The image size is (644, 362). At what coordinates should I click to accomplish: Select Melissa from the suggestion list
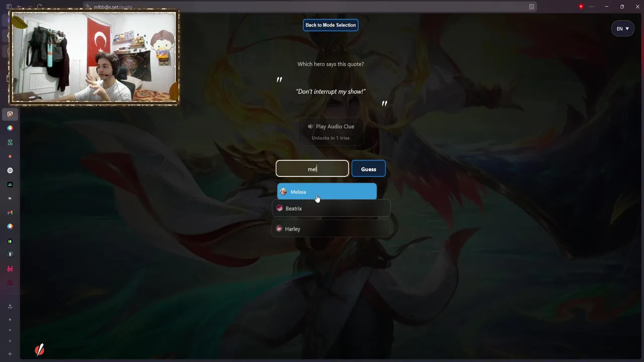coord(327,192)
